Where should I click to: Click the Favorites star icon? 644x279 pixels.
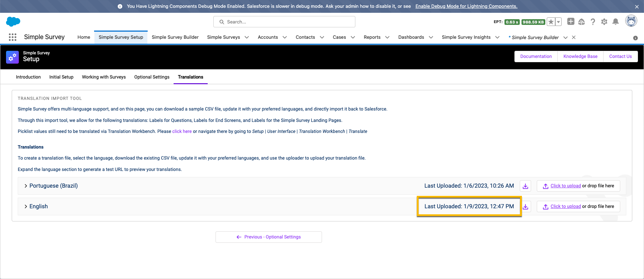click(551, 22)
